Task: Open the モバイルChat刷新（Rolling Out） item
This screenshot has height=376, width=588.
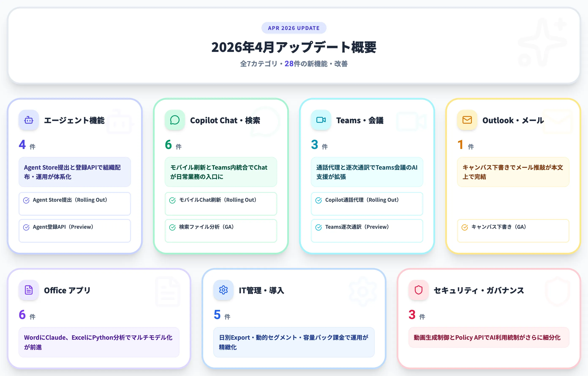Action: pyautogui.click(x=221, y=204)
